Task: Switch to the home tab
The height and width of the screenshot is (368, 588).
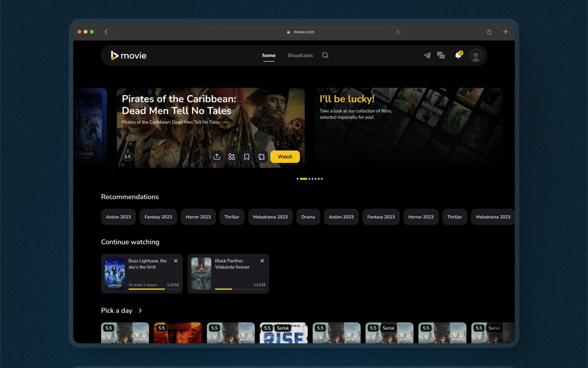Action: coord(269,56)
